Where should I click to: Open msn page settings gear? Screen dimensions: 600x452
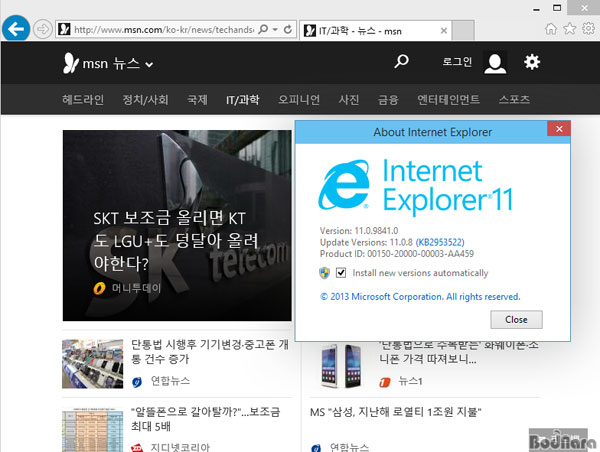point(532,62)
